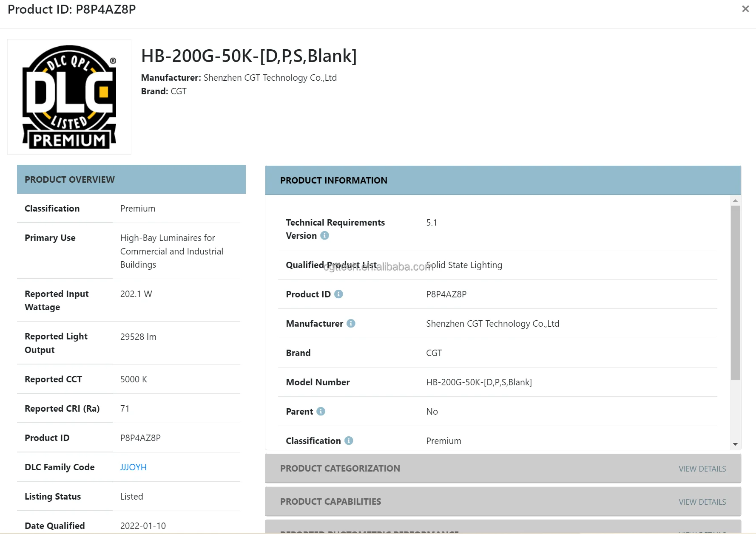
Task: Click info icon beside Technical Requirements Version
Action: click(x=324, y=235)
